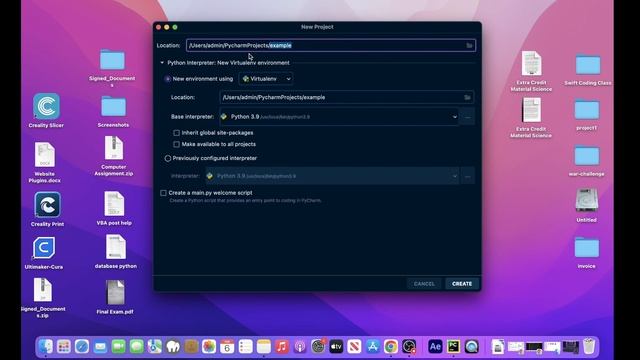Open Maps in the Dock
Screen dimensions: 640x360
pos(155,347)
